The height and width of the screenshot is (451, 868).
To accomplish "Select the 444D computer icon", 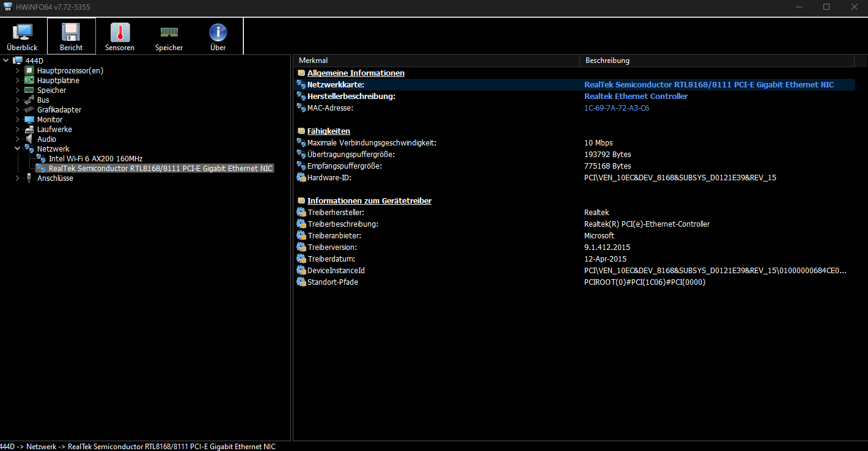I will (x=18, y=61).
